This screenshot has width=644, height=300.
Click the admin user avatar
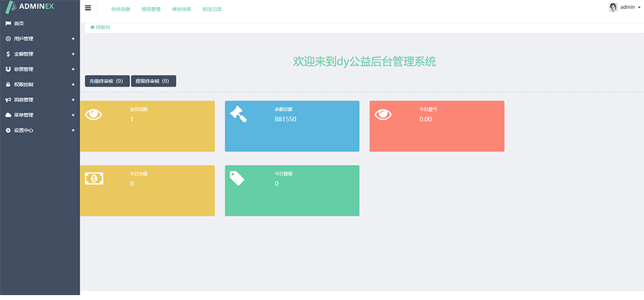[x=613, y=7]
